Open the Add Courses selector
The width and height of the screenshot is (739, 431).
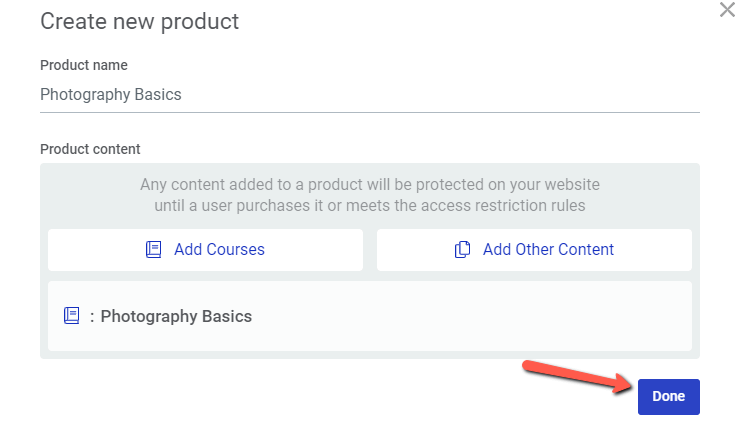tap(205, 250)
